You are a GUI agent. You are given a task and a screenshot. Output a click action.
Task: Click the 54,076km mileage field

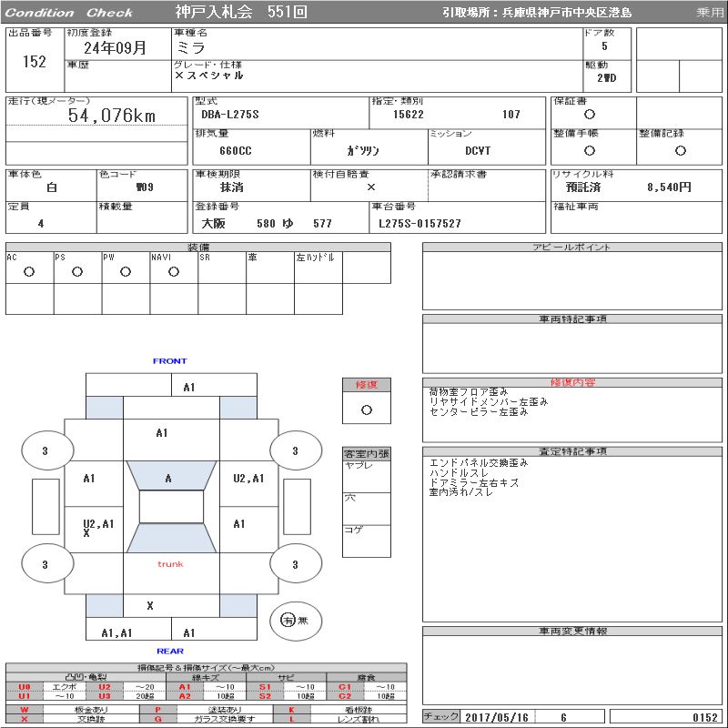tap(112, 116)
